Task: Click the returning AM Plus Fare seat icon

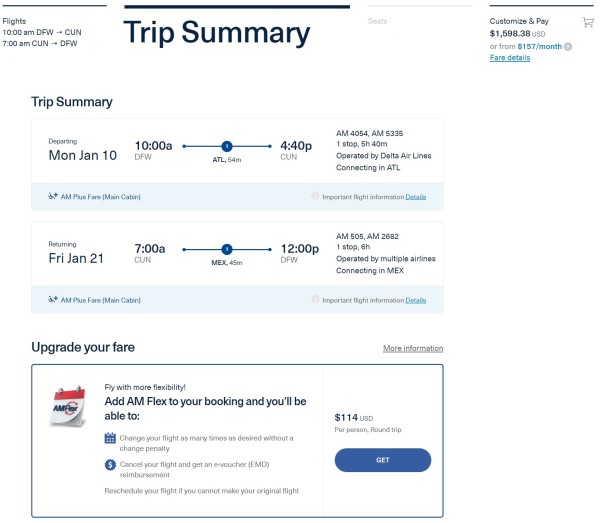Action: tap(52, 300)
